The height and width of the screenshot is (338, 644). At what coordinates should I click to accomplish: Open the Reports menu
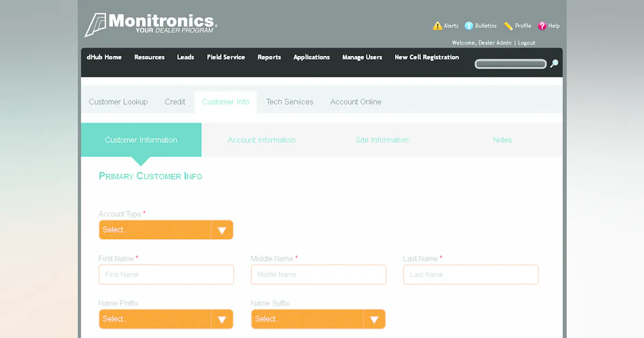tap(269, 57)
